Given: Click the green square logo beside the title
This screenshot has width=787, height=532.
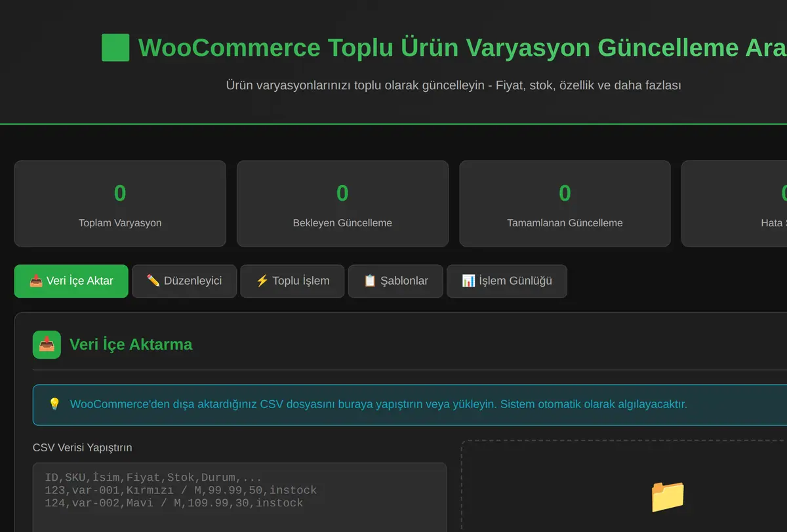Looking at the screenshot, I should coord(115,48).
